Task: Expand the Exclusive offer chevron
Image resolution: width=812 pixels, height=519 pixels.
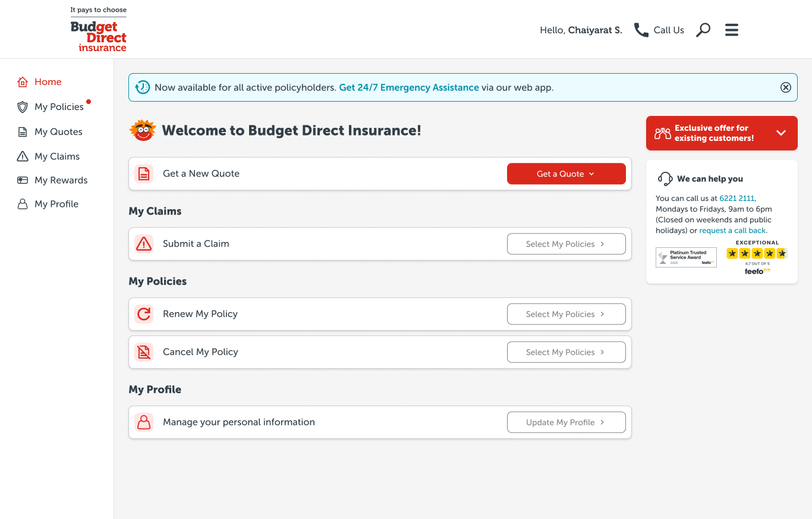Action: coord(781,133)
